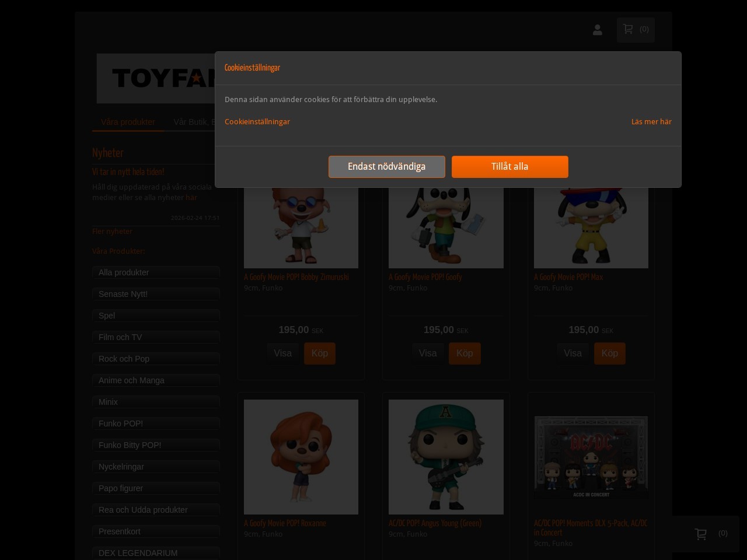Screen dimensions: 747x560
Task: Follow the Läs mer här link
Action: pos(651,121)
